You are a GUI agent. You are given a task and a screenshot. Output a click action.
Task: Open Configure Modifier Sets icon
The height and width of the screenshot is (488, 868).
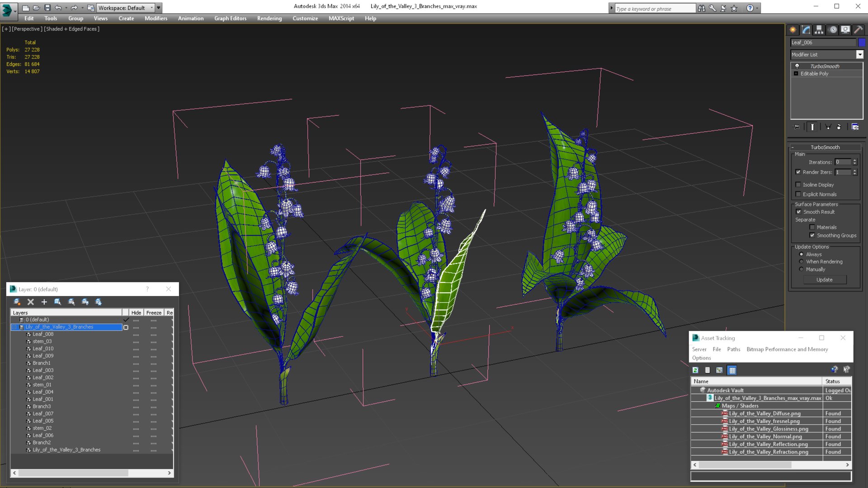(x=855, y=127)
